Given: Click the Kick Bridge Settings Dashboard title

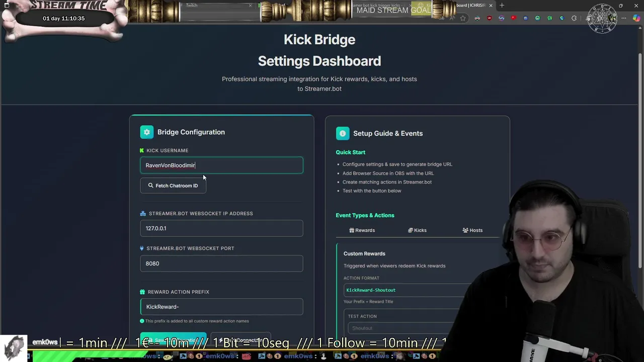Looking at the screenshot, I should (319, 50).
